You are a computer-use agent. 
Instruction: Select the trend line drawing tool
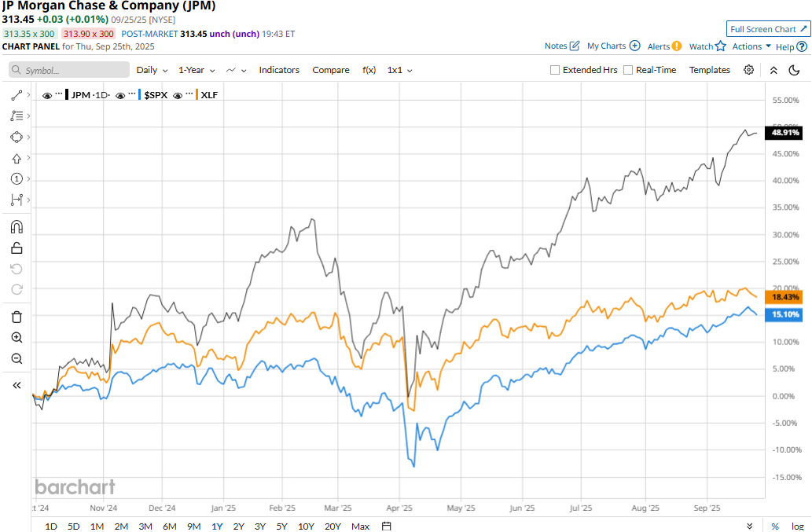point(17,95)
